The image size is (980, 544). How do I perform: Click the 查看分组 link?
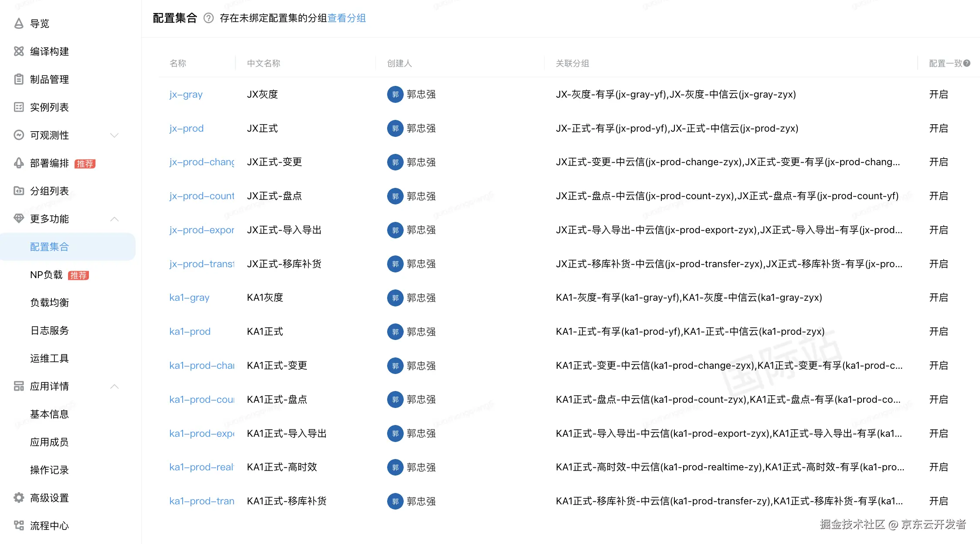347,18
